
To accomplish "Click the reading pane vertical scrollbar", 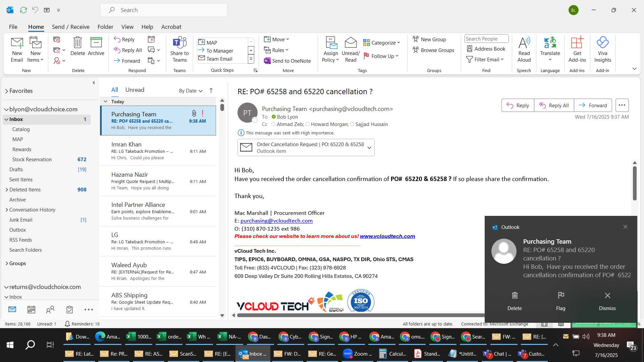I will 635,183.
